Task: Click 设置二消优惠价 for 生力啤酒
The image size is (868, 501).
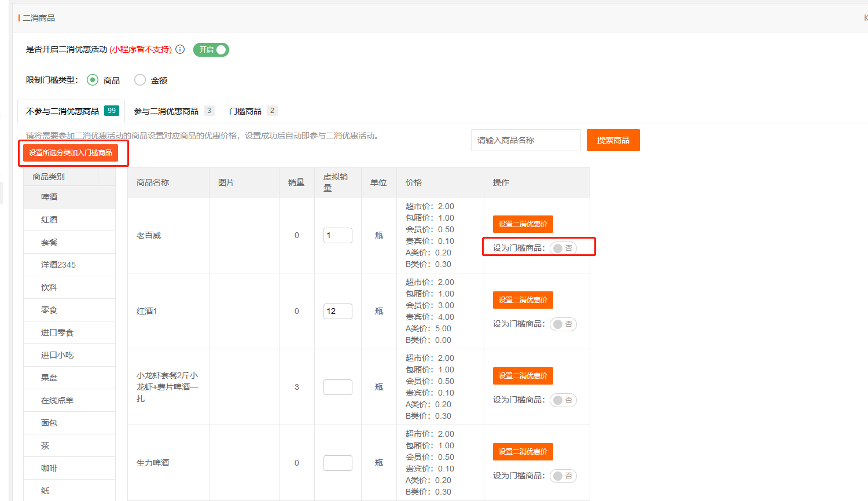Action: [x=523, y=452]
